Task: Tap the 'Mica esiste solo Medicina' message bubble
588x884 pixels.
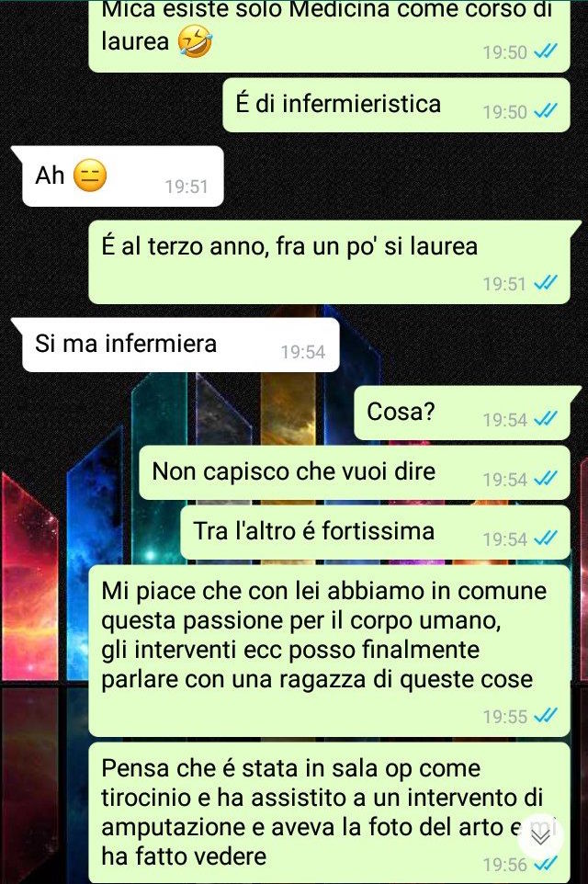Action: point(330,36)
